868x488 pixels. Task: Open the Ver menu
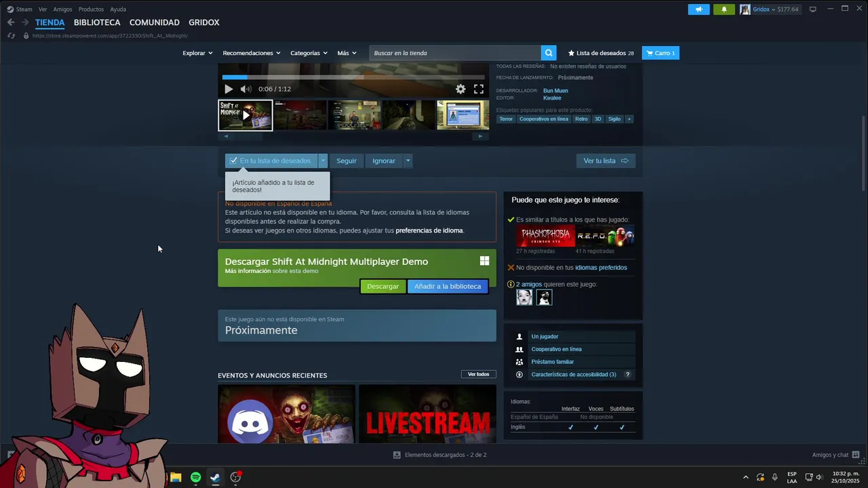tap(43, 9)
